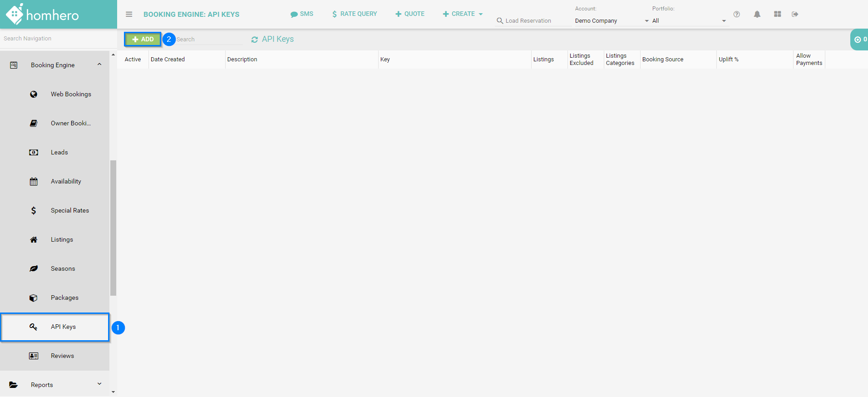Select Seasons in the sidebar
868x397 pixels.
coord(63,269)
